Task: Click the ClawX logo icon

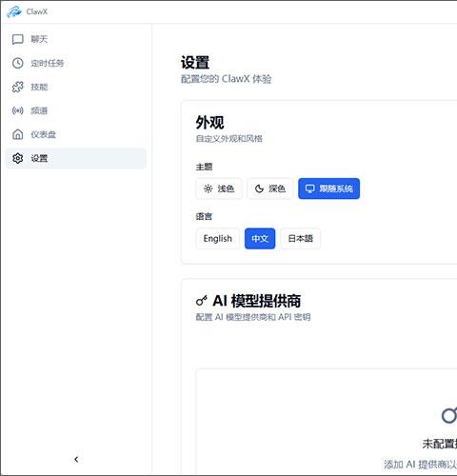Action: (x=14, y=11)
